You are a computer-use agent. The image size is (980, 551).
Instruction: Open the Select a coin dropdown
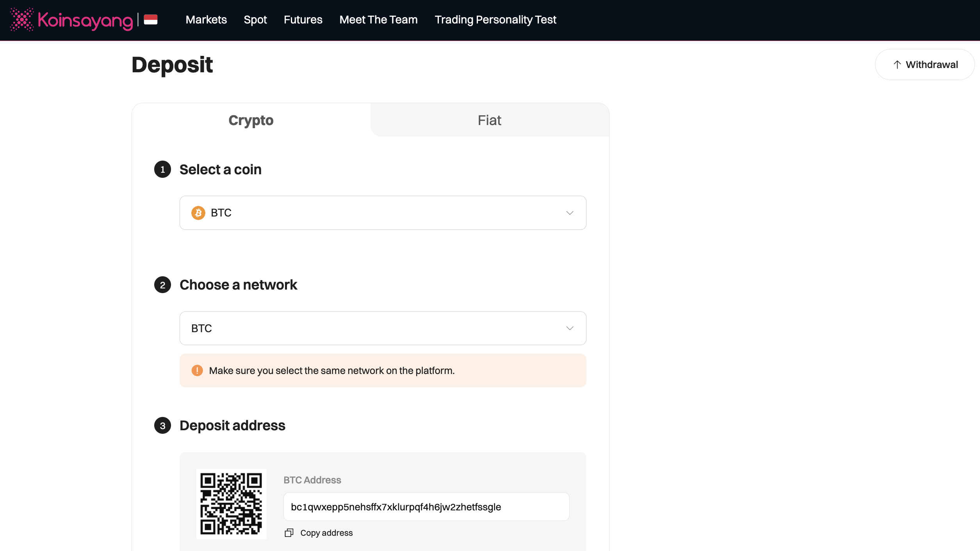(x=383, y=213)
